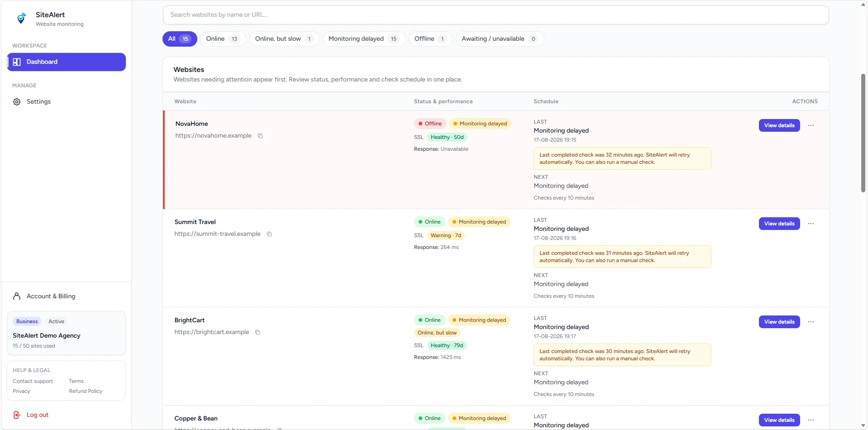
Task: Click the https://brightcart.example URL text
Action: click(212, 332)
